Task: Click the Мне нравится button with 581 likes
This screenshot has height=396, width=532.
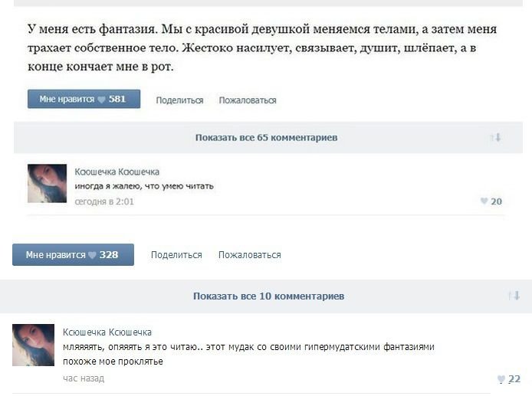Action: tap(84, 99)
